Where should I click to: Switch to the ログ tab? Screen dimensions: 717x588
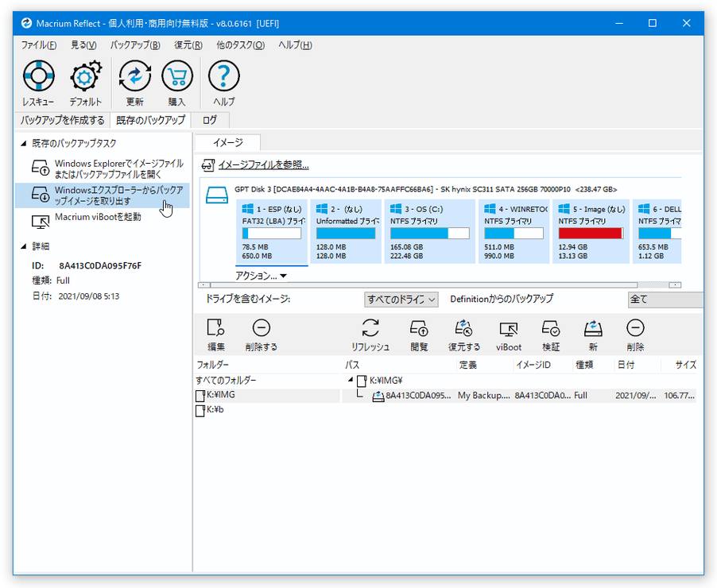209,120
